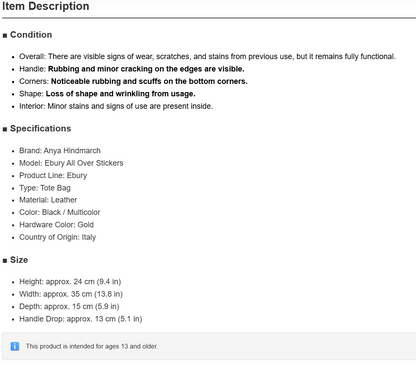Click 'Depth: approx. 15 cm' line
The width and height of the screenshot is (416, 366).
(x=69, y=306)
